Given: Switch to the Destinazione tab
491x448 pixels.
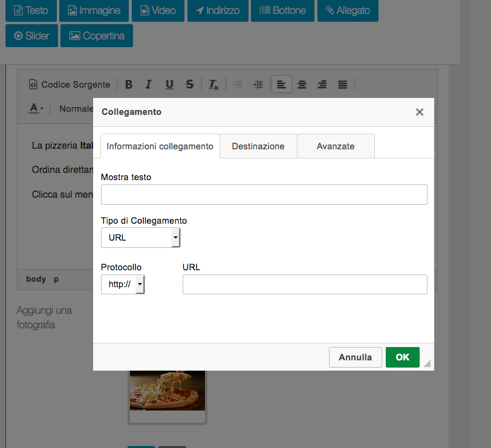Looking at the screenshot, I should (258, 146).
